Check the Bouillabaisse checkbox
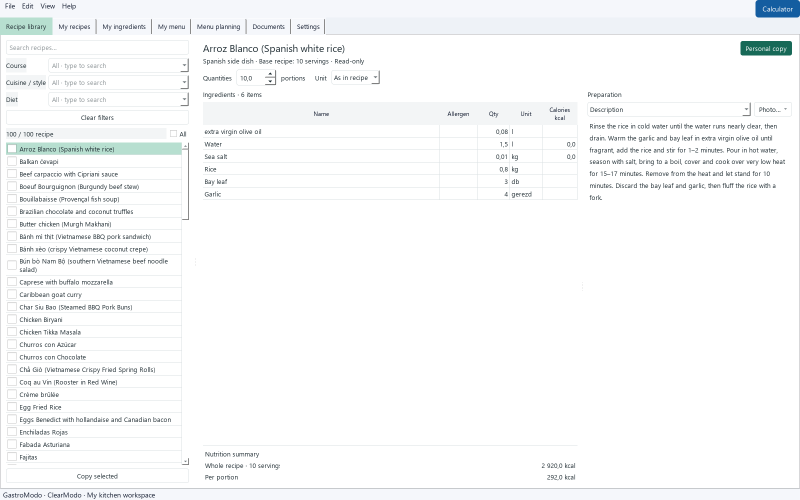The width and height of the screenshot is (800, 500). (x=12, y=199)
